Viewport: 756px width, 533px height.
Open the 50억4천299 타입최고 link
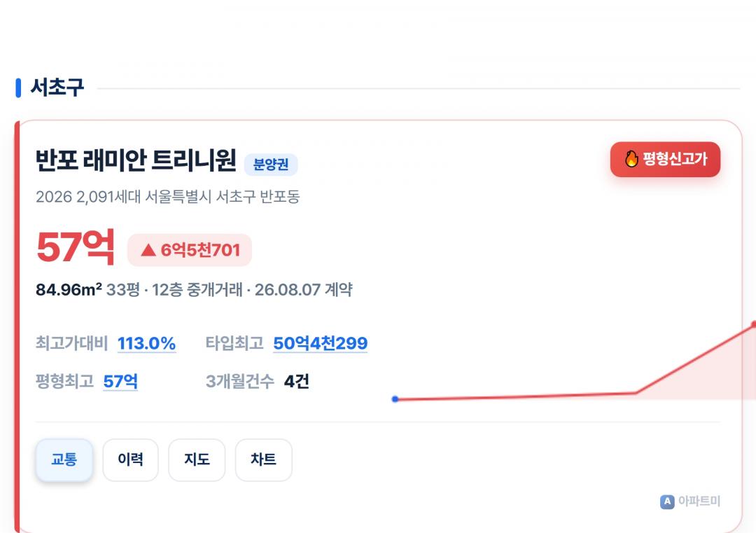320,343
